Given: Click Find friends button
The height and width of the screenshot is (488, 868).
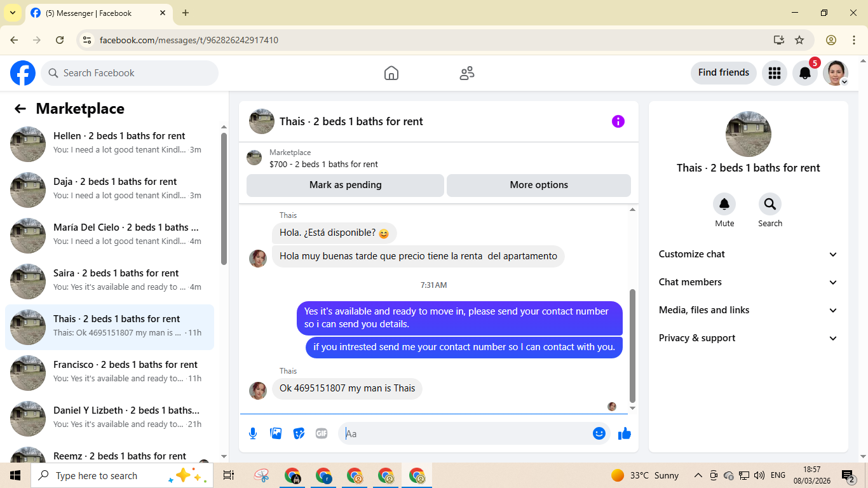Looking at the screenshot, I should pos(724,72).
